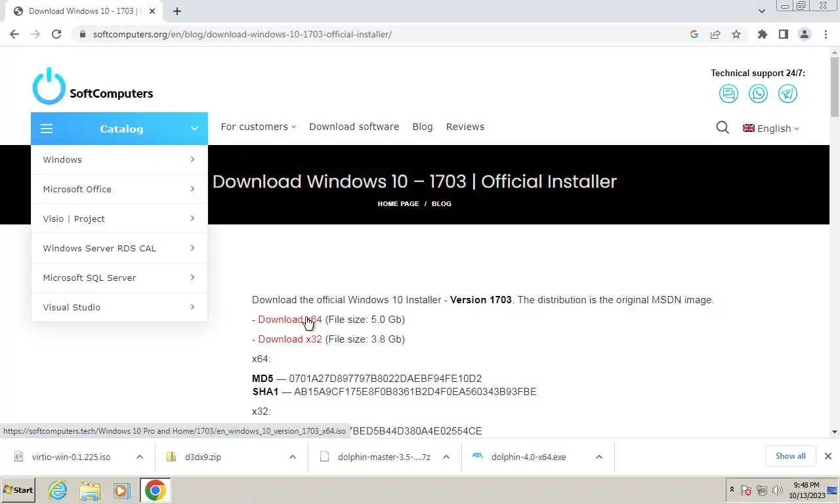Click the forward navigation arrow
Screen dimensions: 840x504
coord(35,34)
